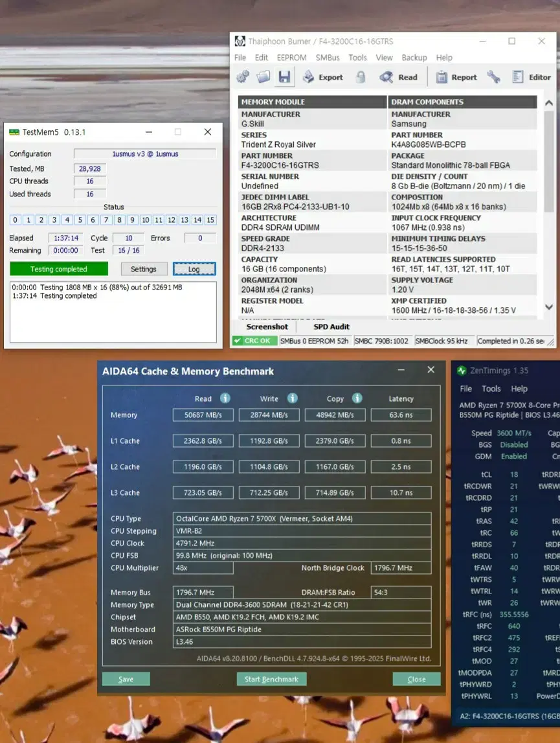560x743 pixels.
Task: Click the scroll-up arrow in Thaiphoon Burner
Action: (549, 103)
